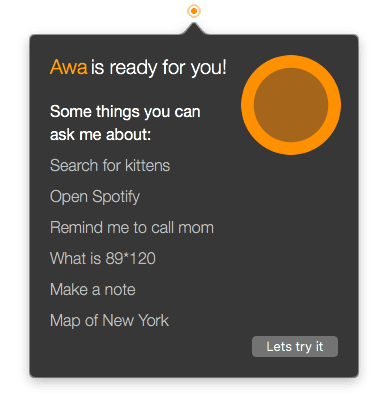Click the popover's pointer arrow tip
This screenshot has width=388, height=411.
point(194,25)
